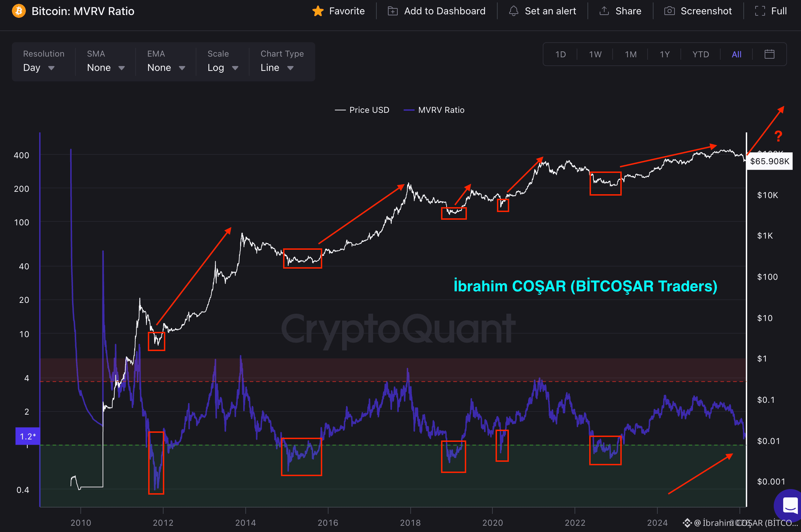
Task: Click the $100 right axis label
Action: [767, 277]
